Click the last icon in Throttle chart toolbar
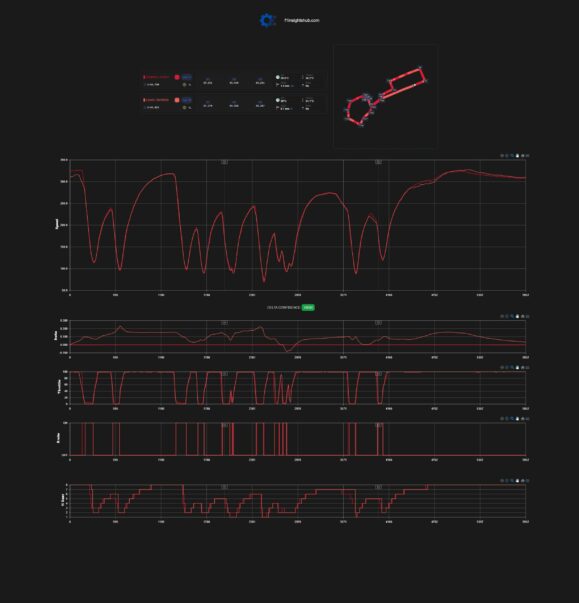 (527, 367)
